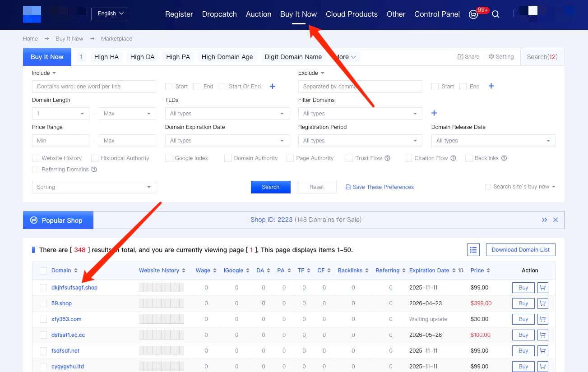Enable the Website History checkbox
Screen dimensions: 588x372
pos(36,158)
